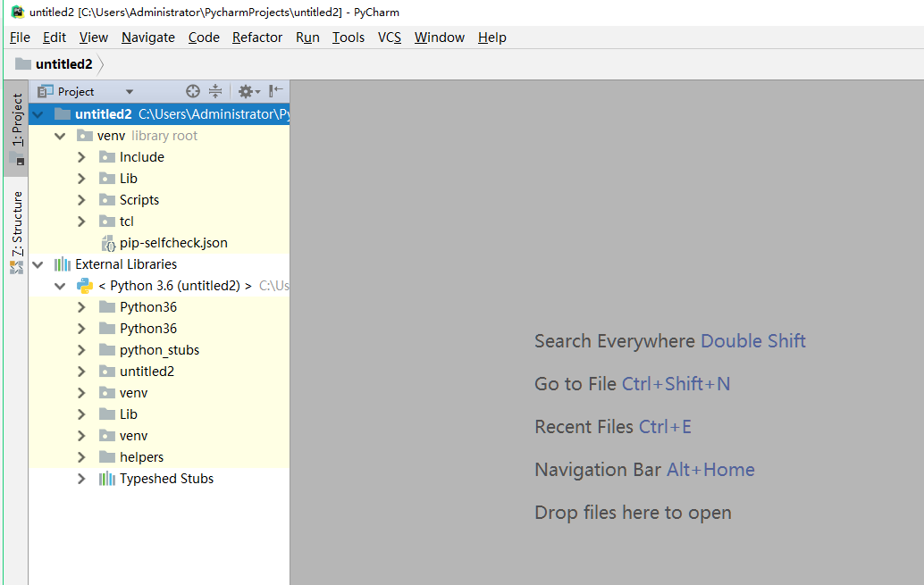Click the untitled2 folder icon in navigation bar
The image size is (924, 585).
[x=23, y=63]
